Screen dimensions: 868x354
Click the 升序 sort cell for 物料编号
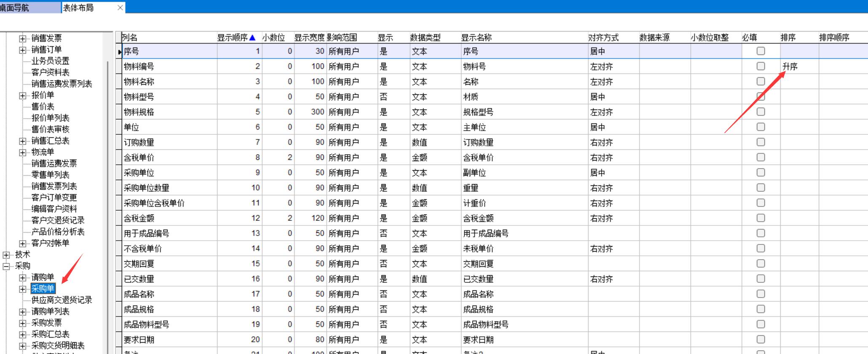pos(798,67)
